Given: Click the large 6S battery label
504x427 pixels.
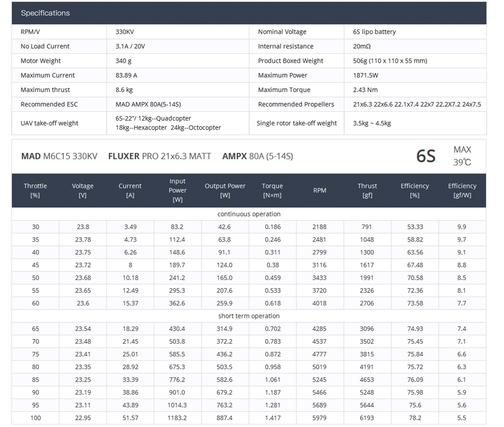Looking at the screenshot, I should point(426,156).
